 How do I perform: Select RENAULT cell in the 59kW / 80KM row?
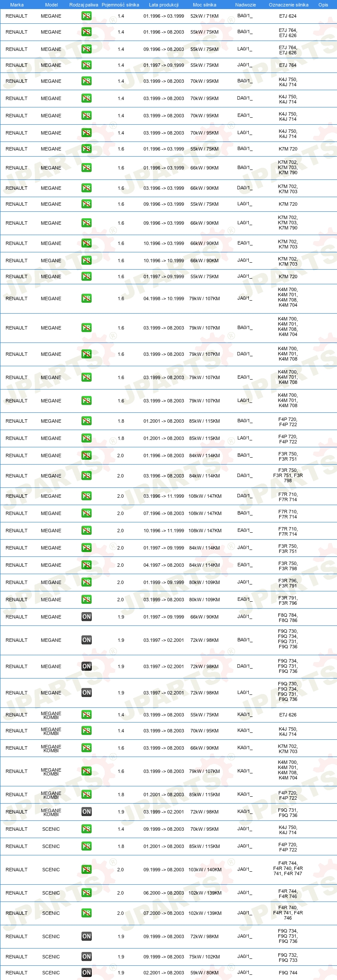(16, 973)
